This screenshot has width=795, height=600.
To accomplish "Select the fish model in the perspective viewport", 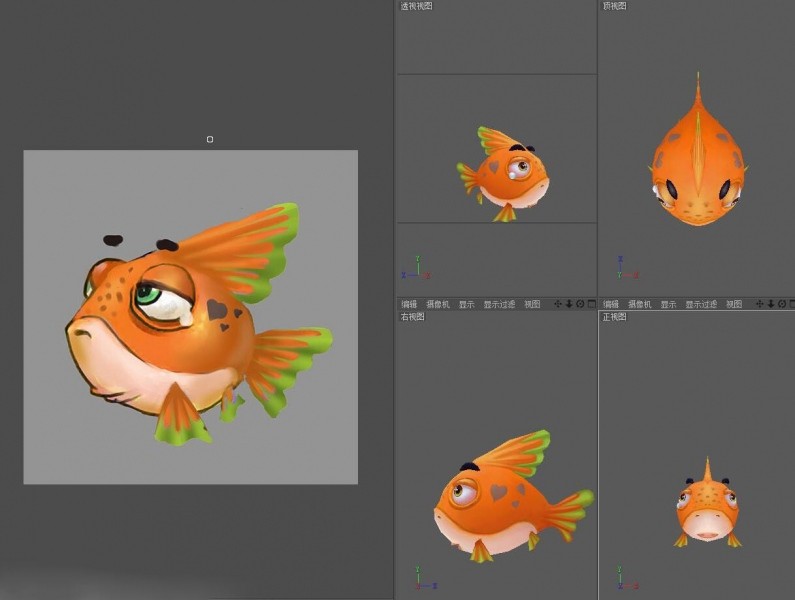I will point(508,174).
